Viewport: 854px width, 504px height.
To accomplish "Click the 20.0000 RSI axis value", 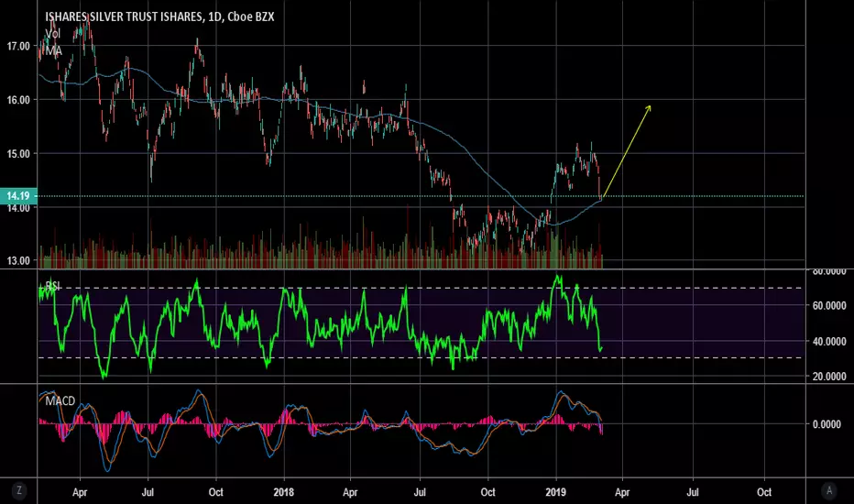I will coord(829,377).
